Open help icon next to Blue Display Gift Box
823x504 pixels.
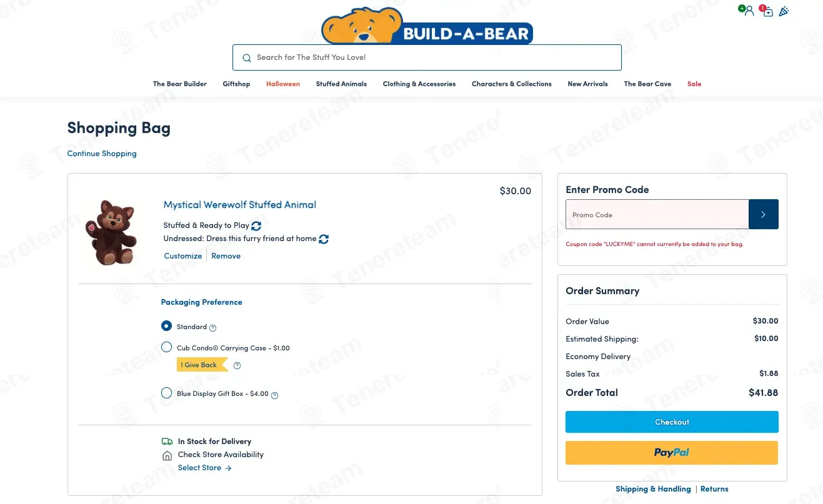(274, 395)
